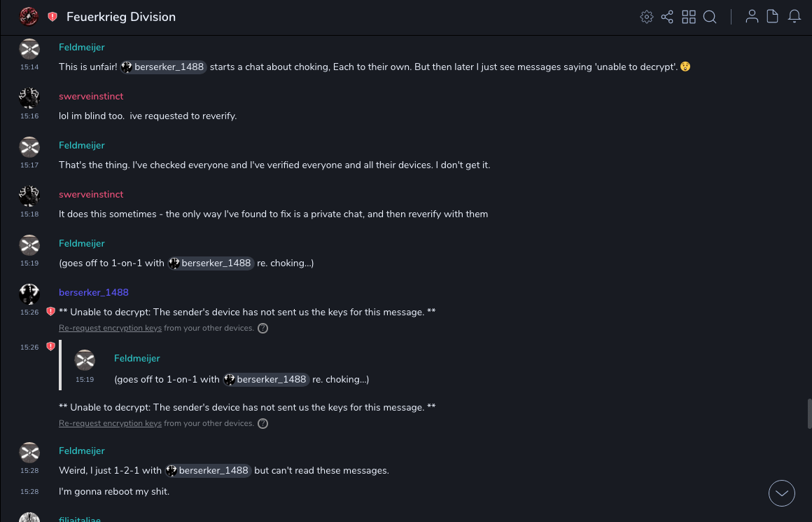Click first 'Re-request encryption keys' link
The image size is (812, 522).
point(110,328)
